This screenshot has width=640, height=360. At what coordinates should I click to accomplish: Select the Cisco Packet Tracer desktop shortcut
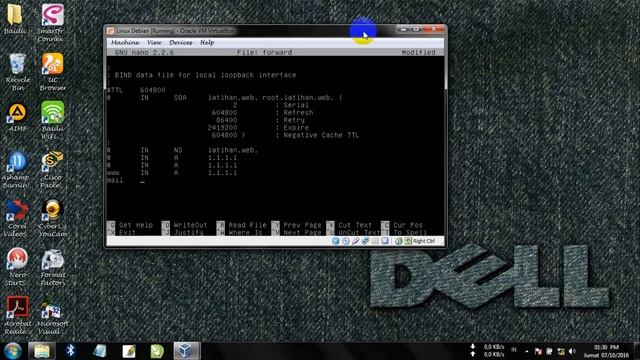[x=51, y=169]
